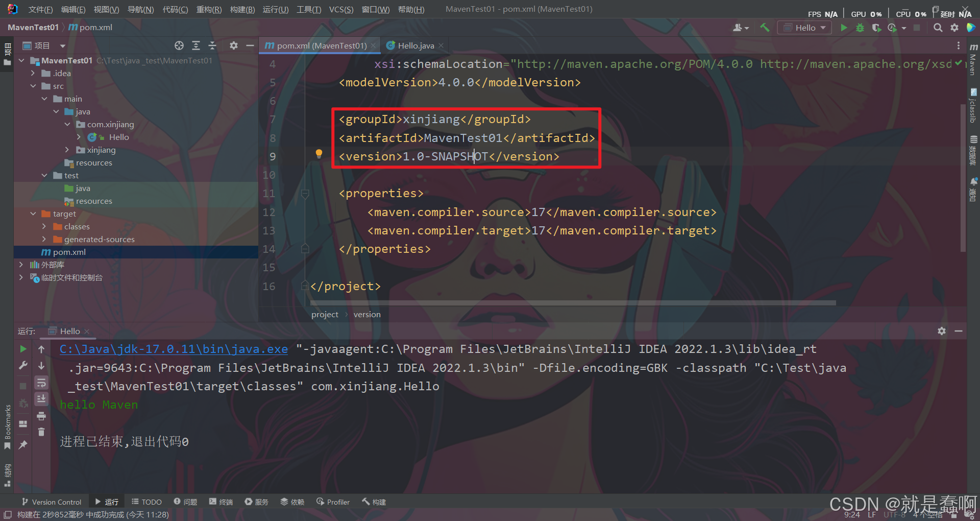Open the TODO tool window
The height and width of the screenshot is (521, 980).
point(146,502)
